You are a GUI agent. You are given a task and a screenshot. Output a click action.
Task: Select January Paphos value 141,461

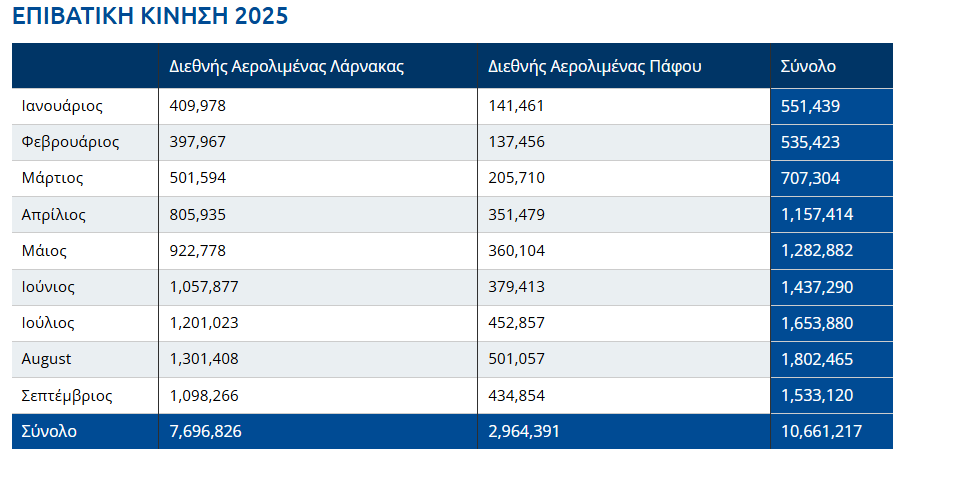[516, 106]
